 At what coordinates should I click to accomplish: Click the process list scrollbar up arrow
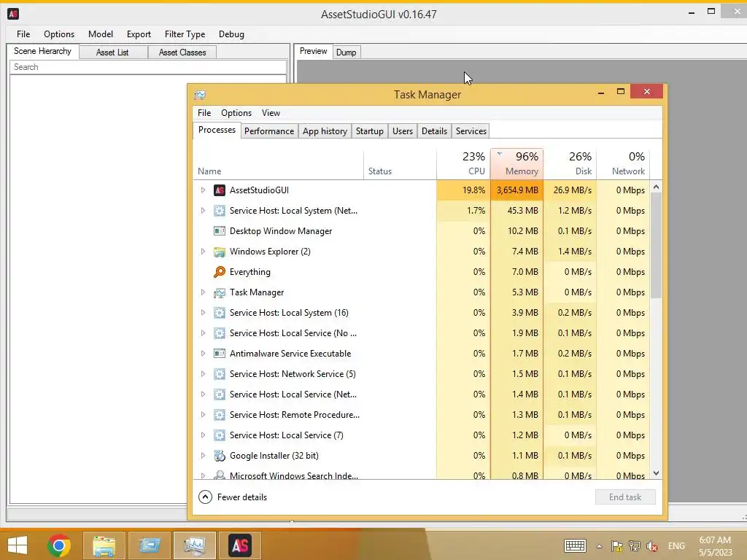[x=656, y=187]
